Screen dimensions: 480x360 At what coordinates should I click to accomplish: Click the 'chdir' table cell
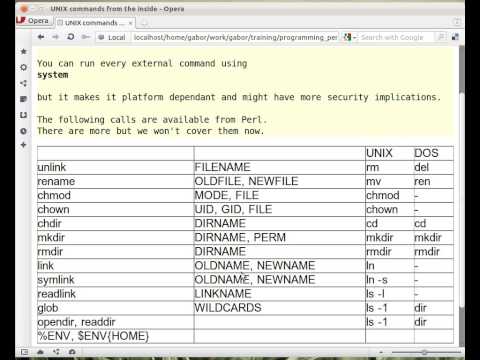(x=115, y=224)
